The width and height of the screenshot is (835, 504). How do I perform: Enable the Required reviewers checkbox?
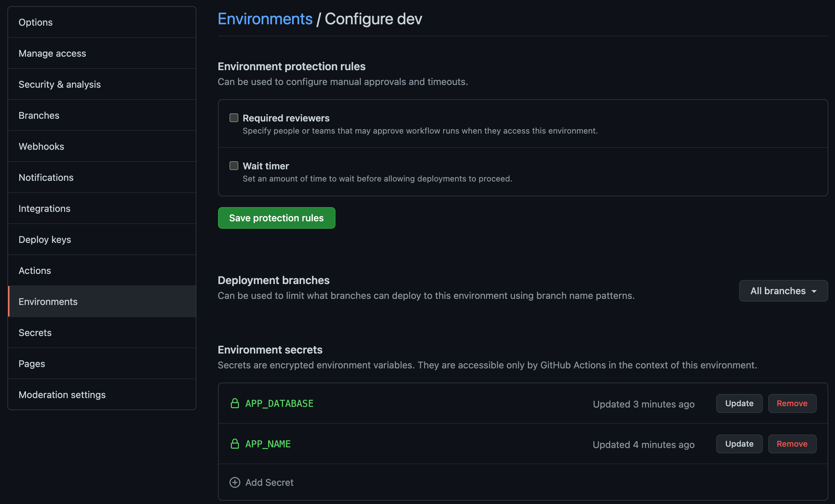pos(234,118)
